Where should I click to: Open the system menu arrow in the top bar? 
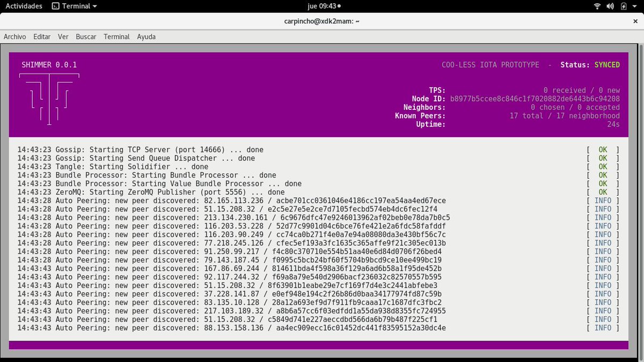[635, 6]
